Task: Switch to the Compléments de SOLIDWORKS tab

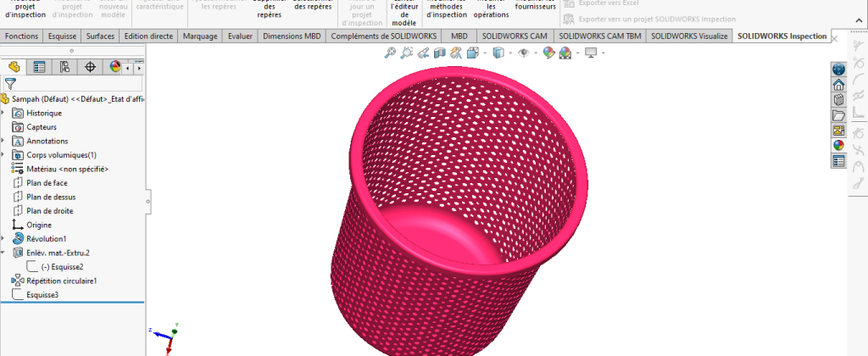Action: tap(384, 36)
